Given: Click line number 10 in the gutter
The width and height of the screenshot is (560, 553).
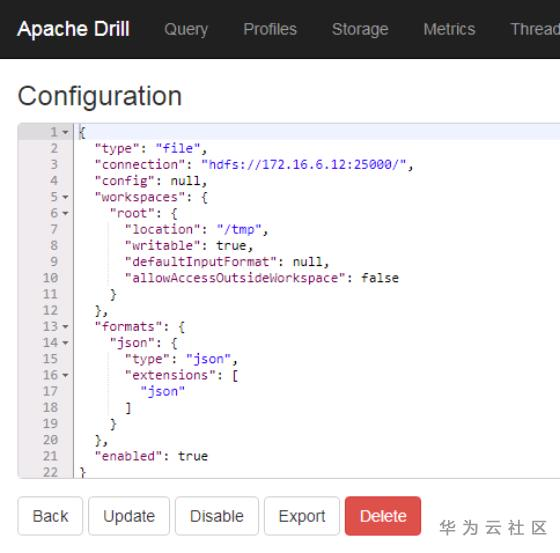Looking at the screenshot, I should pyautogui.click(x=50, y=278).
